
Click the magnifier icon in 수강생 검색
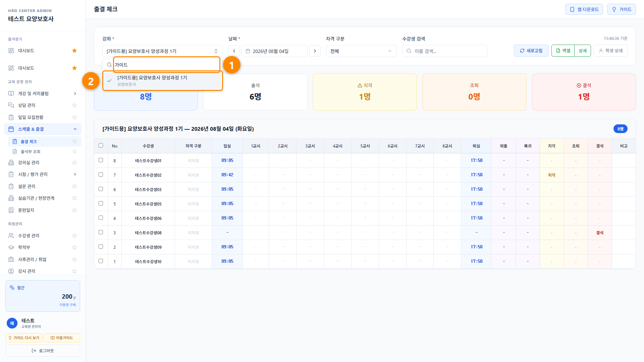(409, 51)
